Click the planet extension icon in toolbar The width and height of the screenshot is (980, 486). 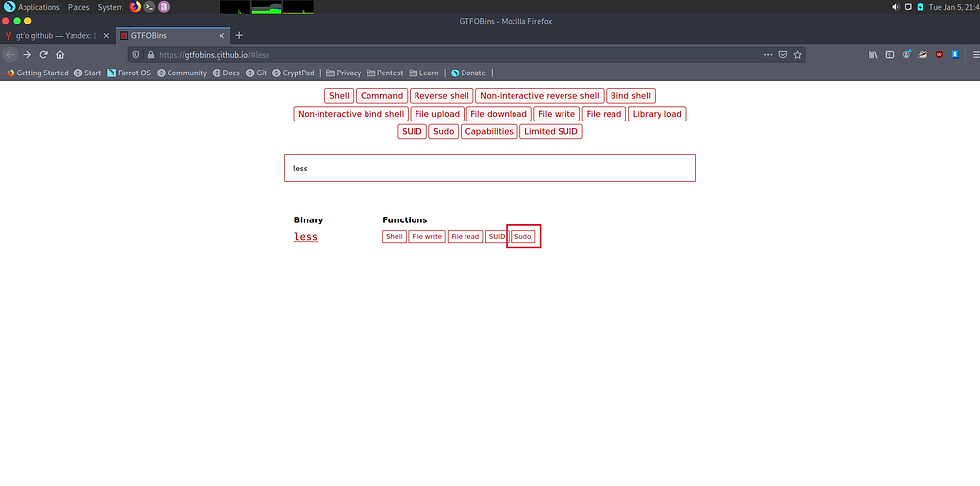pyautogui.click(x=922, y=54)
